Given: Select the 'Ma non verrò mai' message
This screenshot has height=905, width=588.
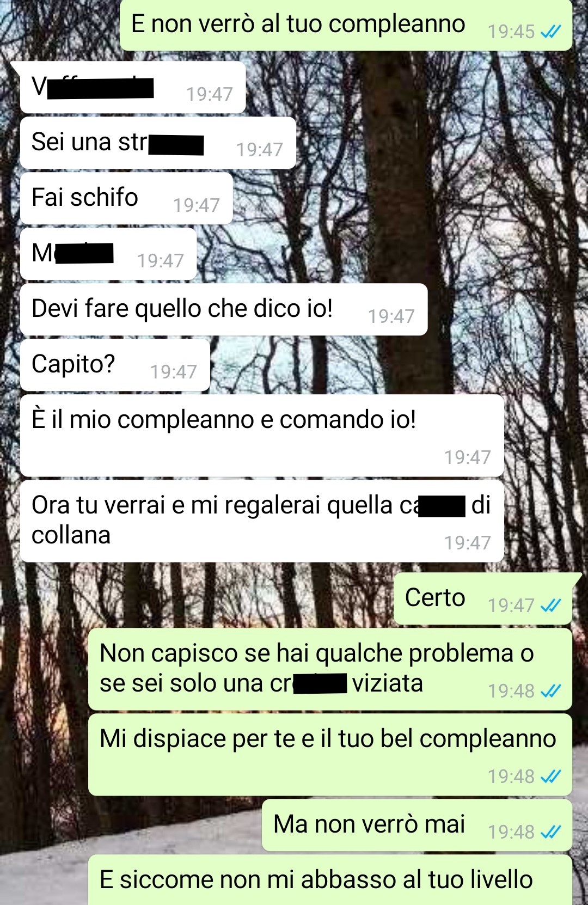Looking at the screenshot, I should point(417,825).
